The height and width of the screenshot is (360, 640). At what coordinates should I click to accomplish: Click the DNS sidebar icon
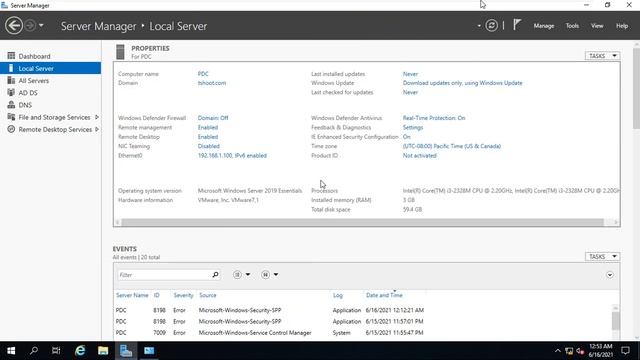pyautogui.click(x=11, y=105)
